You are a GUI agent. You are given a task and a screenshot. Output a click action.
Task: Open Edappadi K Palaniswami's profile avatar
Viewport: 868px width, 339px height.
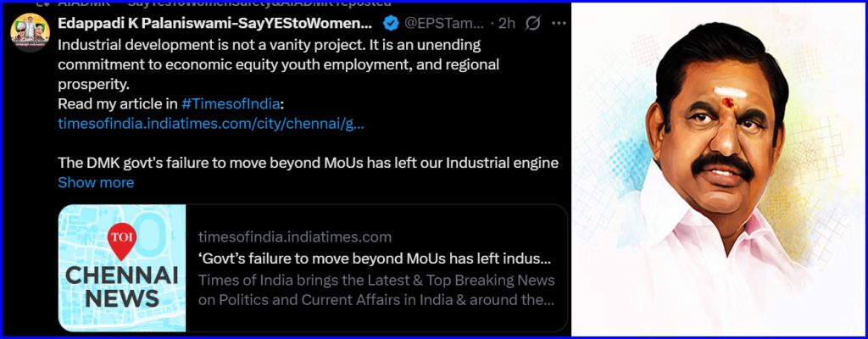(x=30, y=31)
